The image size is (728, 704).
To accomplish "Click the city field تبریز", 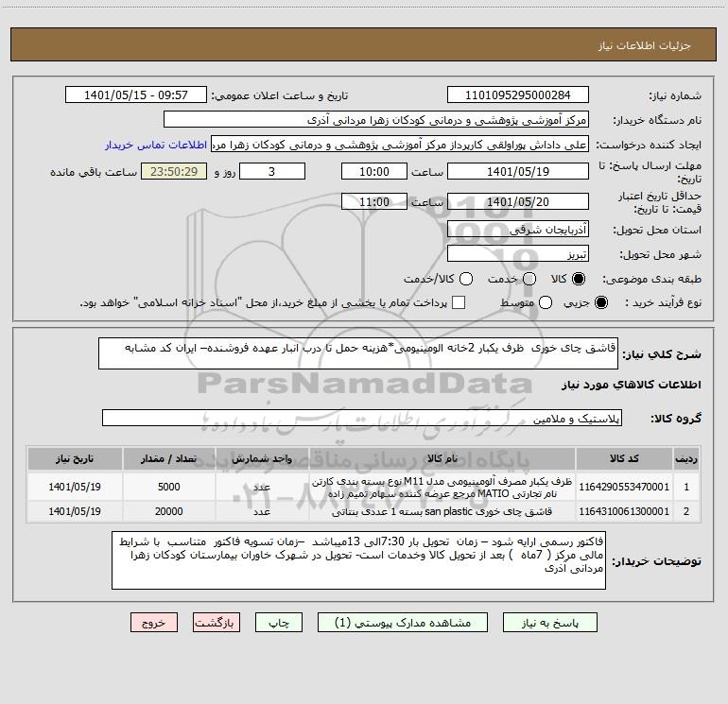I will tap(518, 253).
